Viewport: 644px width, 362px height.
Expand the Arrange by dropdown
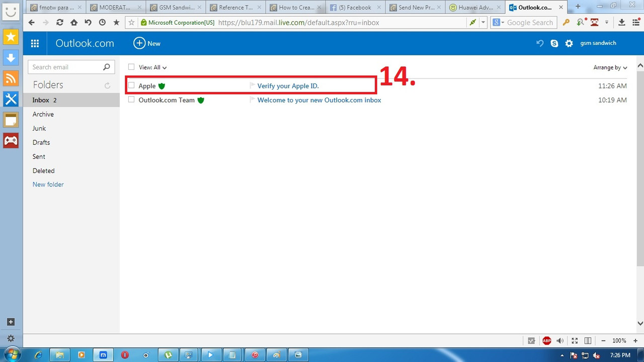pos(610,67)
